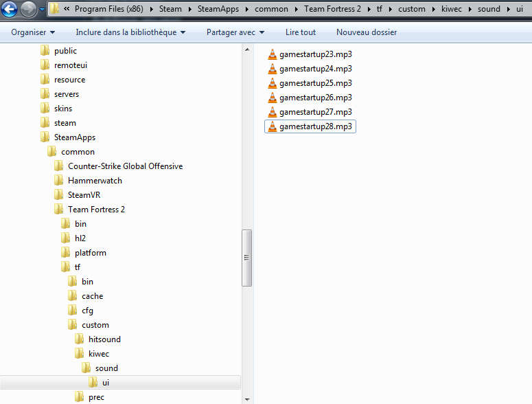This screenshot has width=532, height=404.
Task: Click common breadcrumb in address bar
Action: [271, 9]
